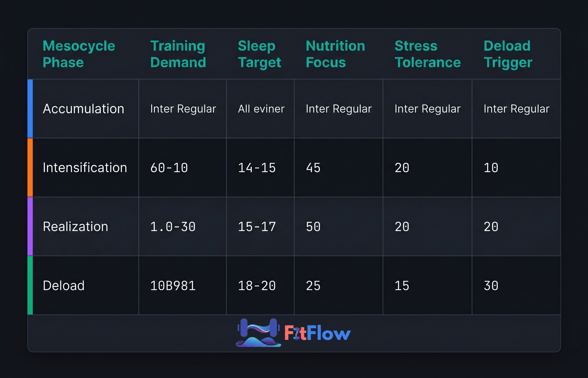Select the Nutrition Focus column header
This screenshot has width=588, height=378.
335,54
